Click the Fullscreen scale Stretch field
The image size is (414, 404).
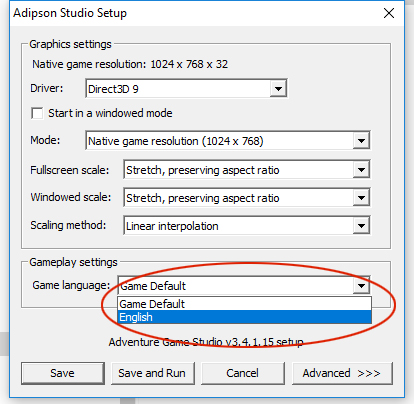coord(247,170)
